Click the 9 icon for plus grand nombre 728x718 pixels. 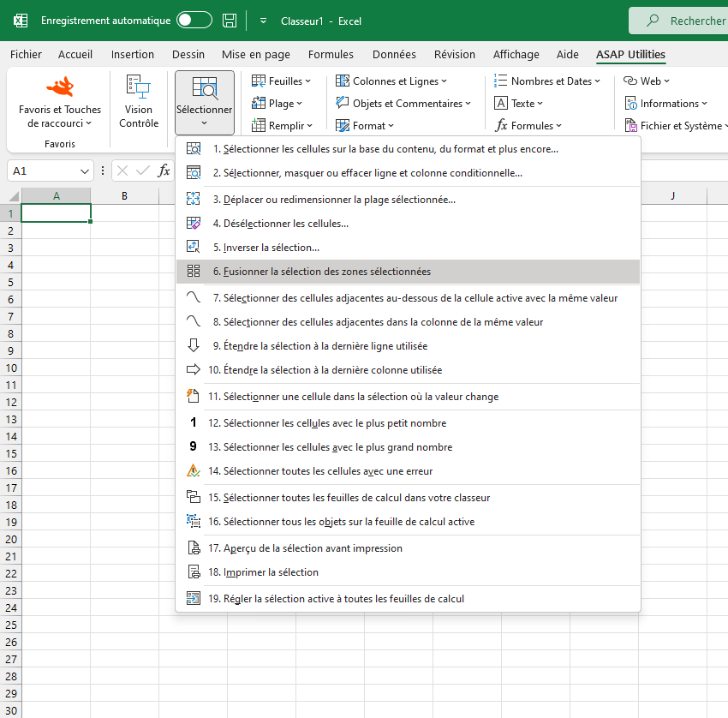point(194,446)
